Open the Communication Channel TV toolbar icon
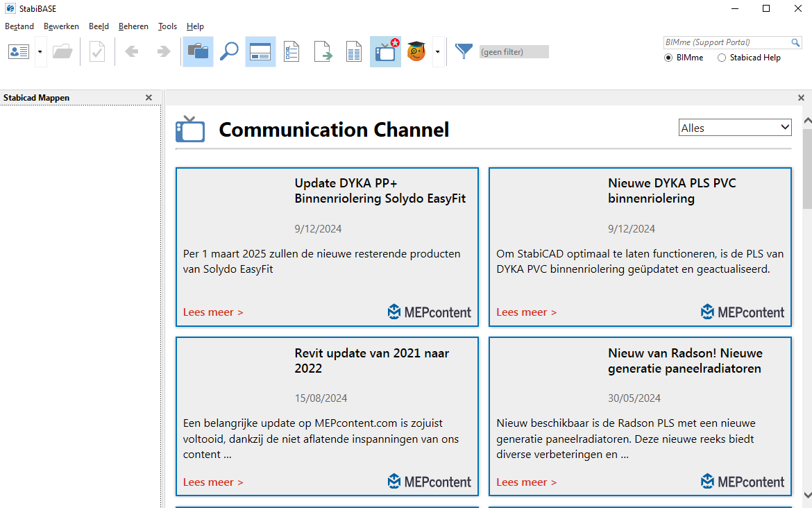812x508 pixels. pyautogui.click(x=385, y=52)
